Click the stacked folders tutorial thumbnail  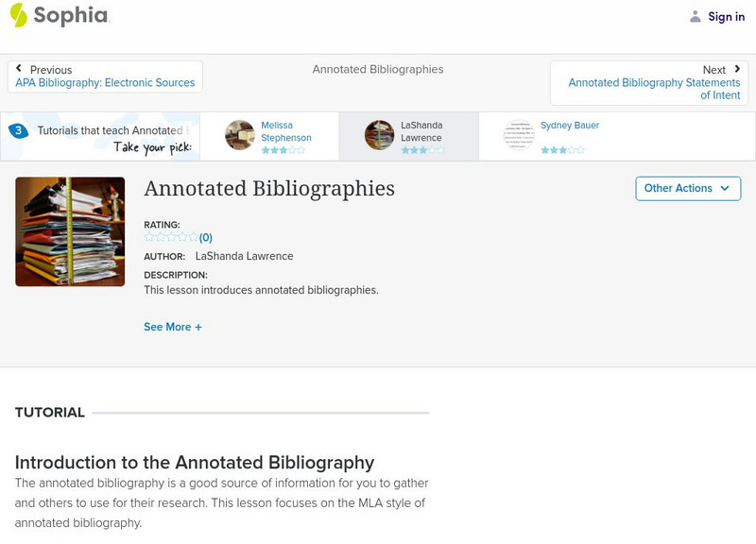click(70, 231)
